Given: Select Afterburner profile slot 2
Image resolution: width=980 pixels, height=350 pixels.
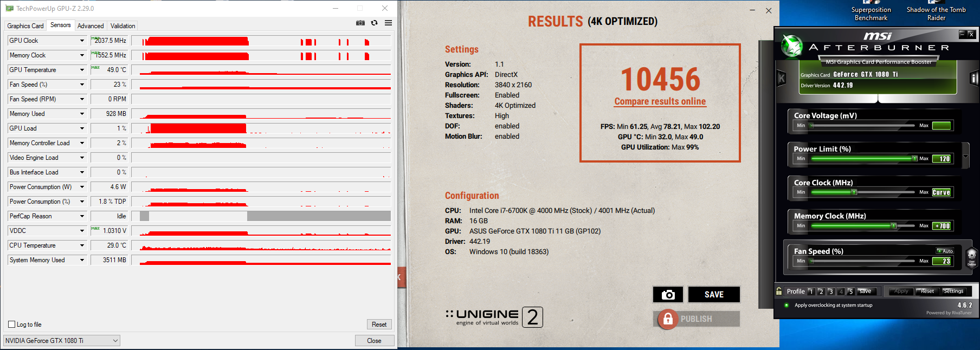Looking at the screenshot, I should [x=821, y=291].
